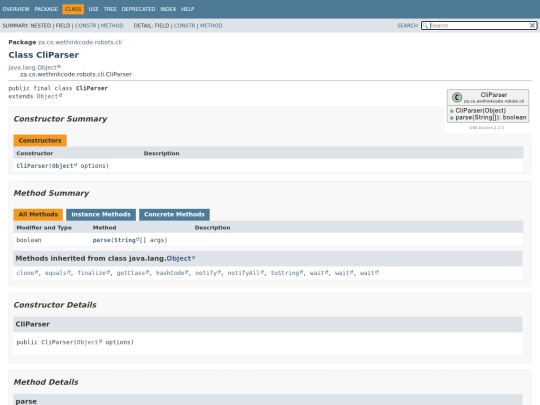Open the parse method link
540x405 pixels.
[102, 240]
